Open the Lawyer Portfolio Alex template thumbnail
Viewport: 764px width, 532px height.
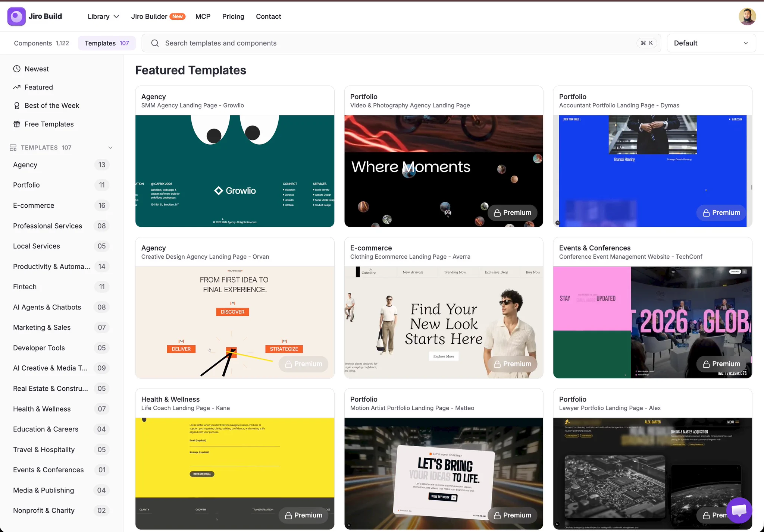point(652,474)
